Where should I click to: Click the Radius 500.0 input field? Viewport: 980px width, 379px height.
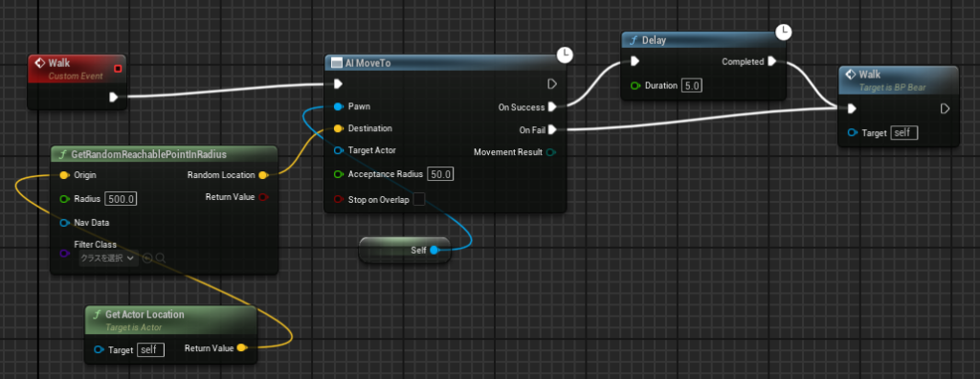click(x=121, y=199)
